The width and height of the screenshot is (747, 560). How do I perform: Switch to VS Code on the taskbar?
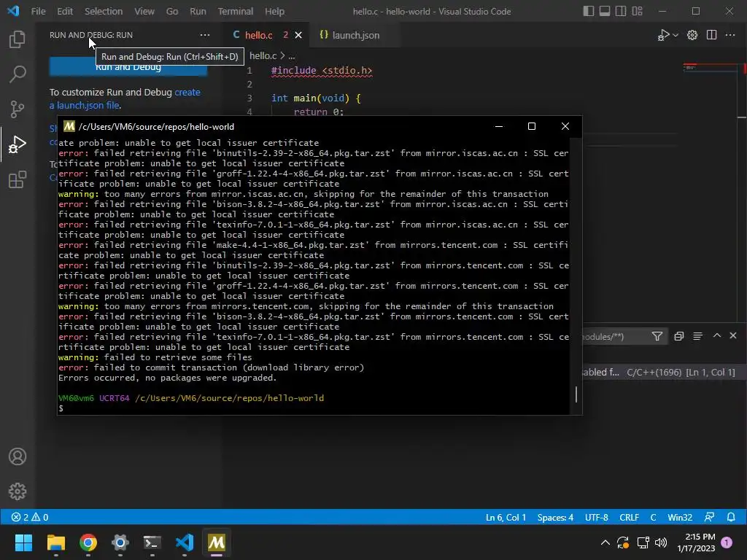(x=185, y=542)
